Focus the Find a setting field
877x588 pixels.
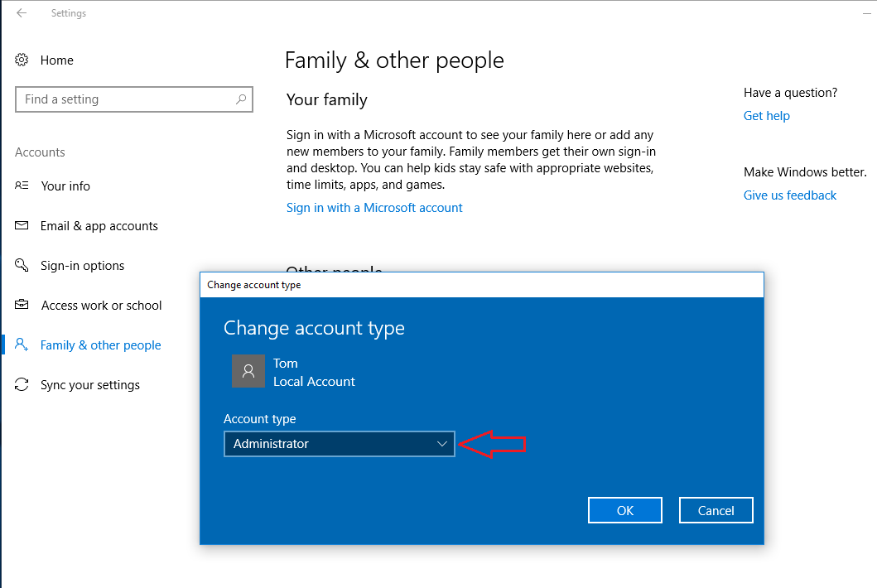click(x=134, y=99)
